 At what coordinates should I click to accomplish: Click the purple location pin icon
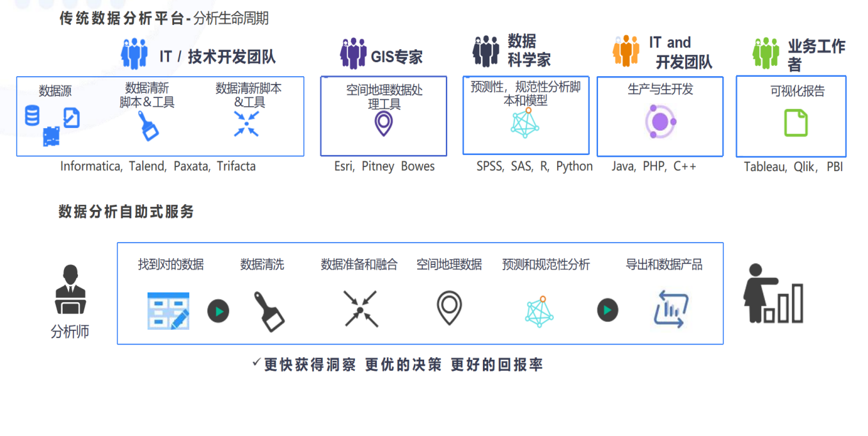(383, 124)
